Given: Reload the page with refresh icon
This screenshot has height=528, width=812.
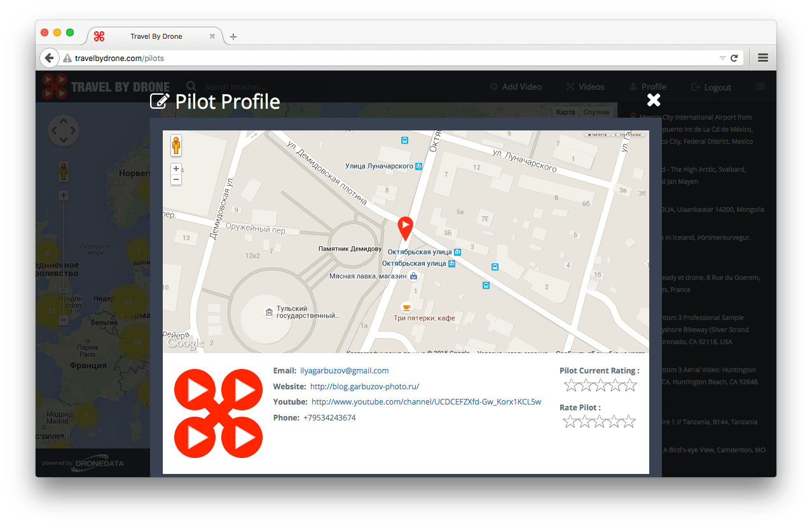Looking at the screenshot, I should (x=734, y=58).
